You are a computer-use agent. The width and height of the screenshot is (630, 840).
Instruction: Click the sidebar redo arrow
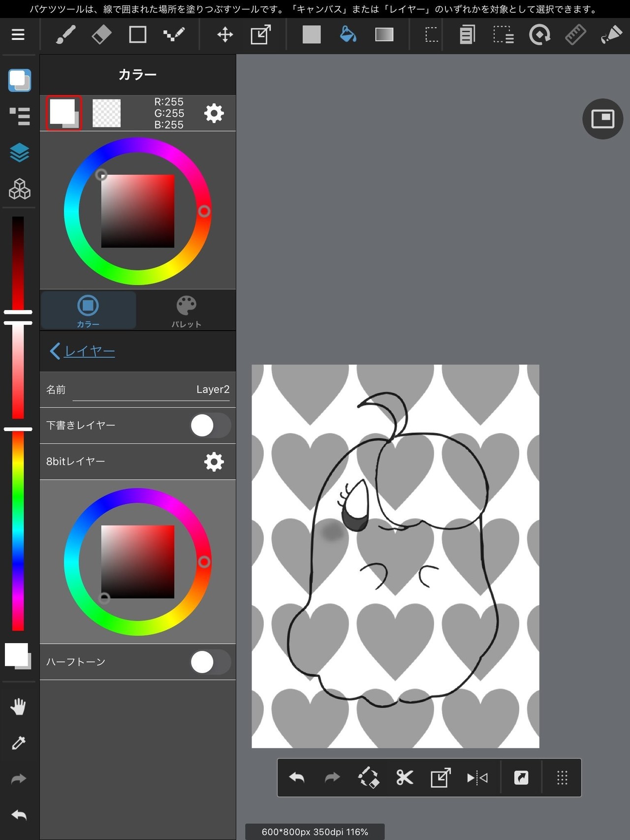[18, 778]
